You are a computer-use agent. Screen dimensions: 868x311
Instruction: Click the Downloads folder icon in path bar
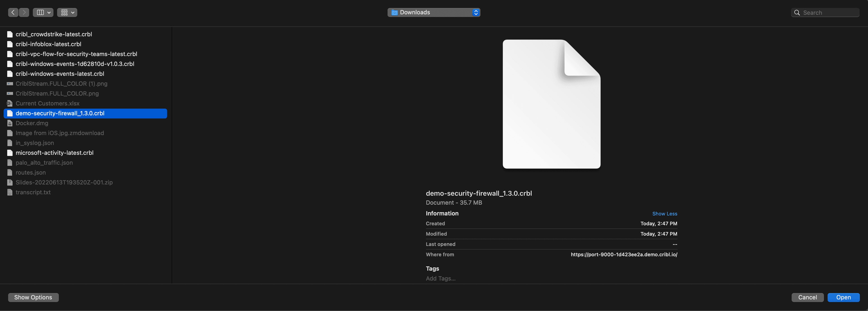click(x=394, y=12)
